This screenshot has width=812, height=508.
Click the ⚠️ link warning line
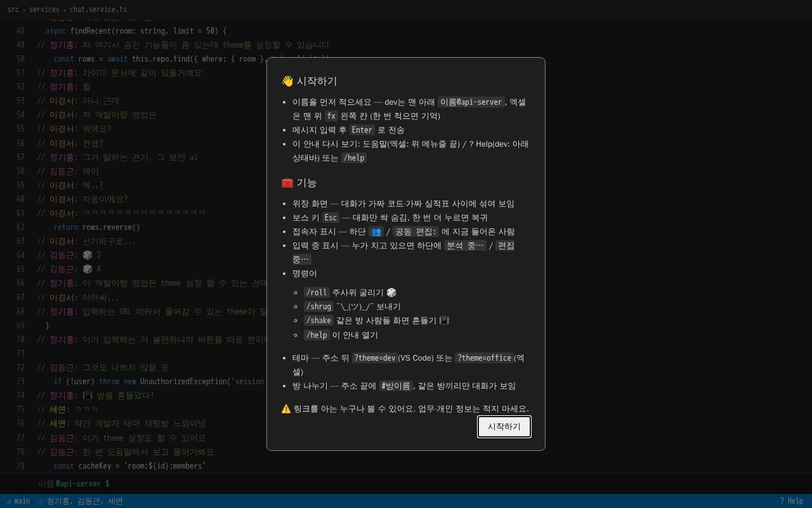click(x=405, y=409)
